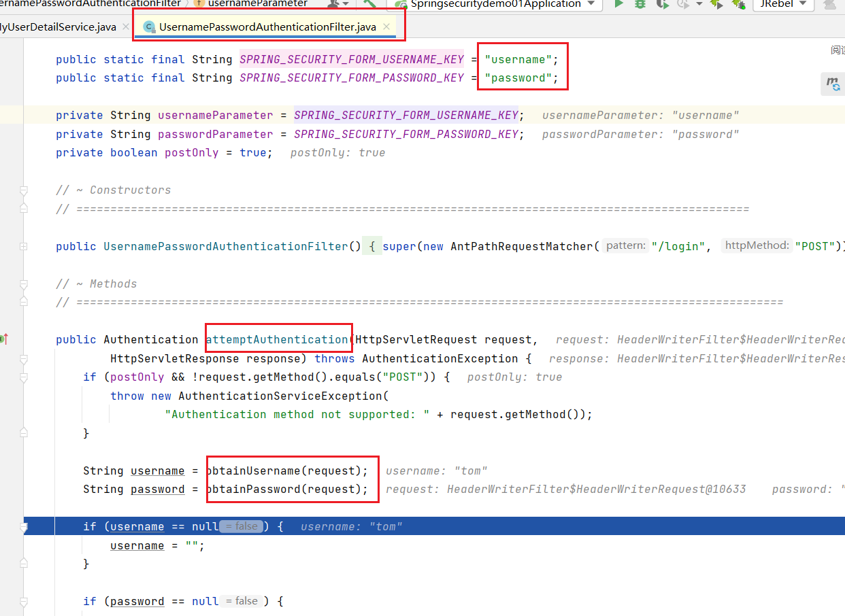Launch the run with JRebel icon
The width and height of the screenshot is (845, 616).
[716, 3]
